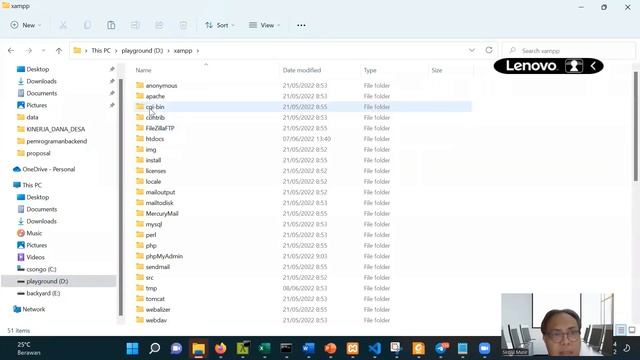The image size is (640, 360).
Task: Sort by the Type column header
Action: tap(370, 70)
